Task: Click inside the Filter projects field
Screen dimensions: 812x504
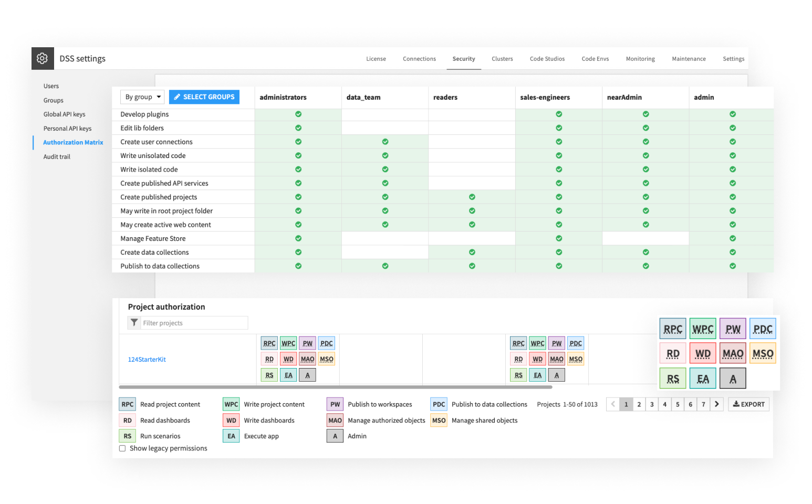Action: point(194,322)
